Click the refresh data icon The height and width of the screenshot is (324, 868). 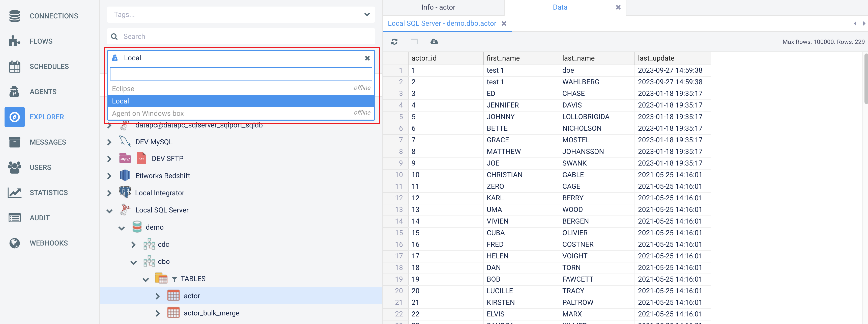[394, 41]
